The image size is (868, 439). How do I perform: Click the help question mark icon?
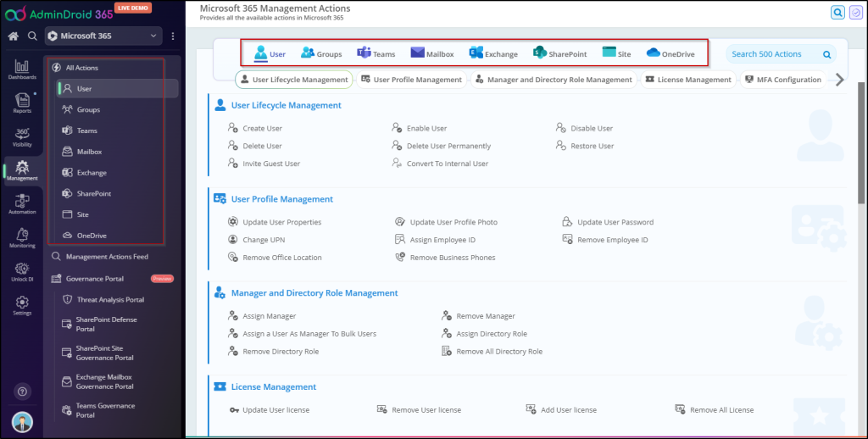click(x=22, y=392)
